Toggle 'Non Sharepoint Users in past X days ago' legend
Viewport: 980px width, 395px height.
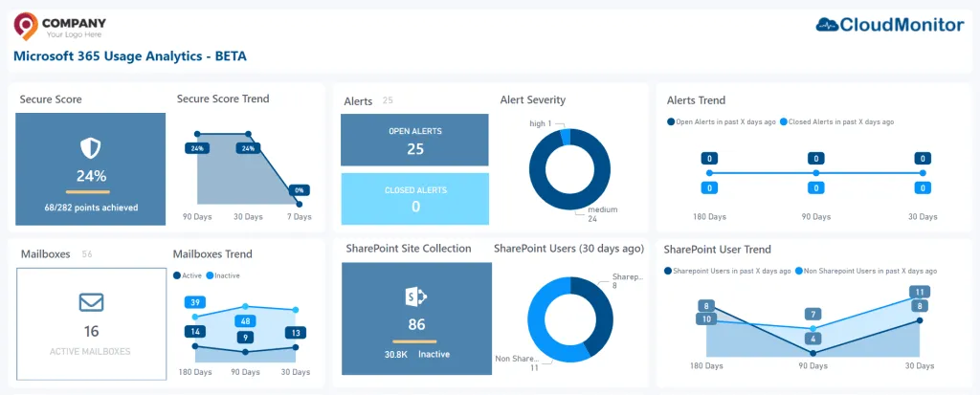point(865,271)
